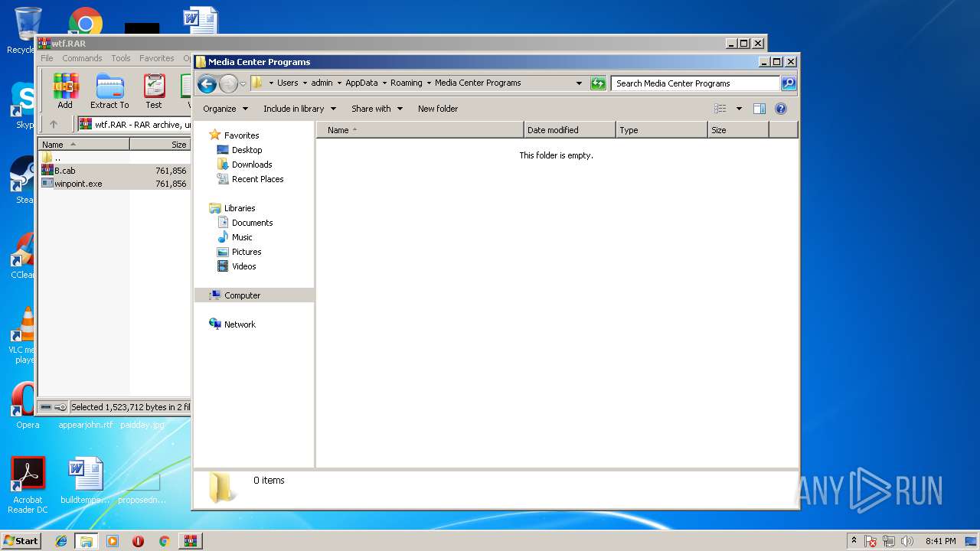Click the Extract To icon in WinRAR
This screenshot has width=980, height=551.
point(109,91)
